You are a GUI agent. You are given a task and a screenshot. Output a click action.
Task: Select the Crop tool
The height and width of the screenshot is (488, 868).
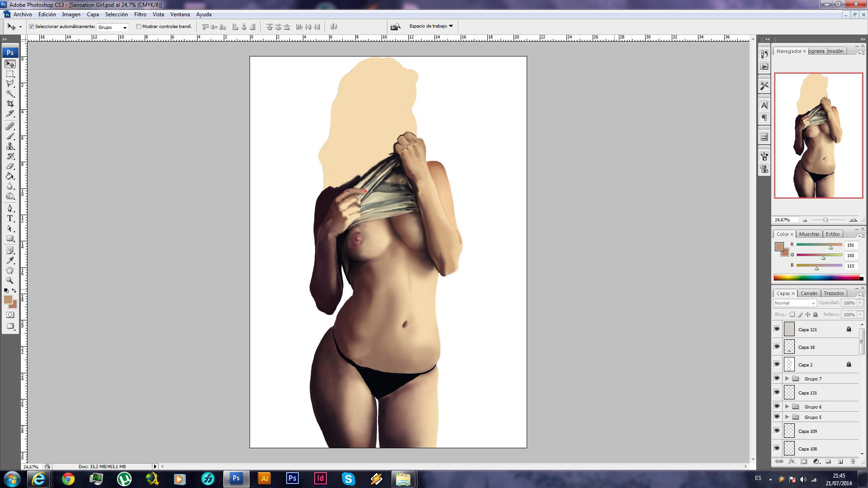pos(10,103)
